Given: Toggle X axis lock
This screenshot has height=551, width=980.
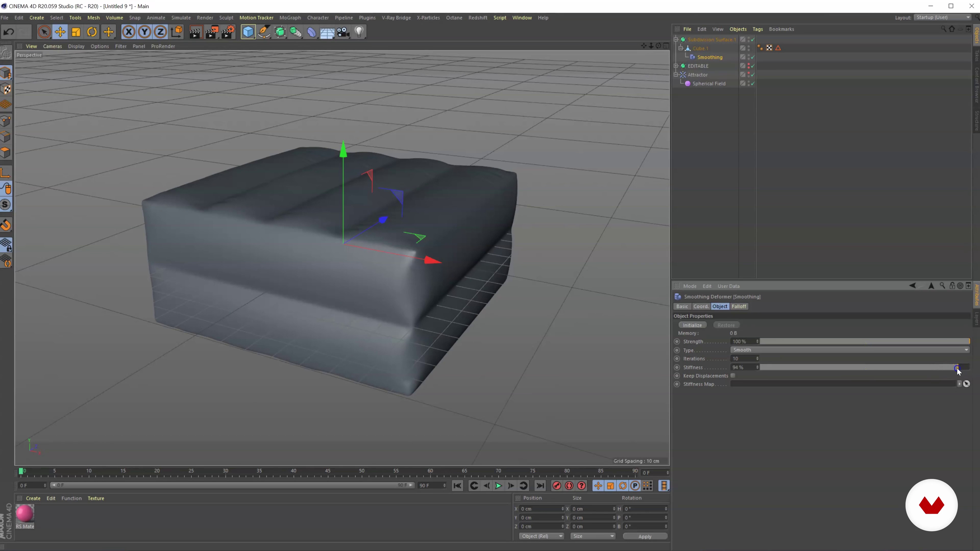Looking at the screenshot, I should [x=129, y=32].
